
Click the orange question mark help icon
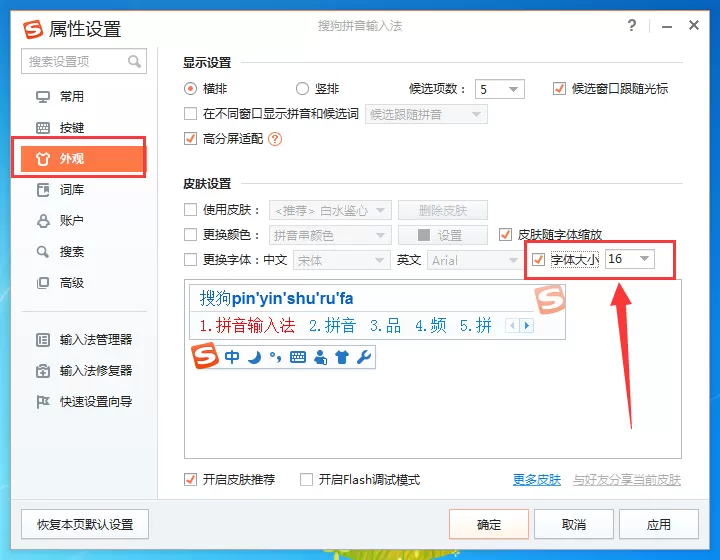pos(275,139)
